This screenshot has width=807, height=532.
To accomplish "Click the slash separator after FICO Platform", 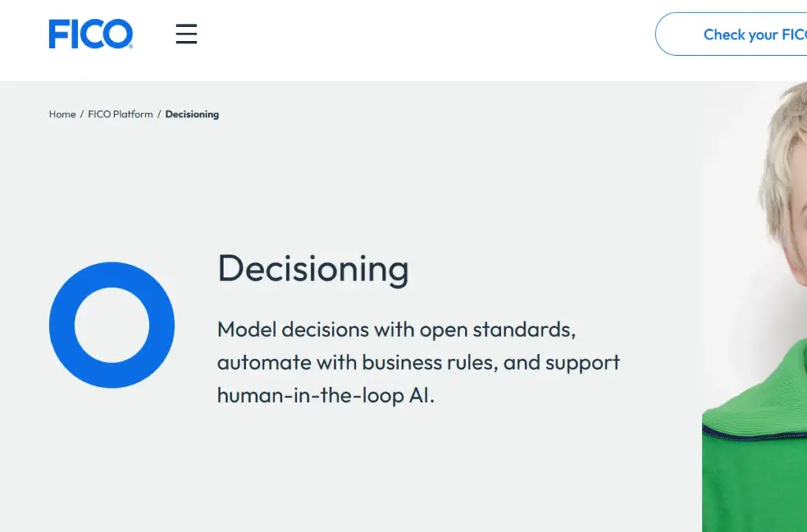I will tap(159, 114).
